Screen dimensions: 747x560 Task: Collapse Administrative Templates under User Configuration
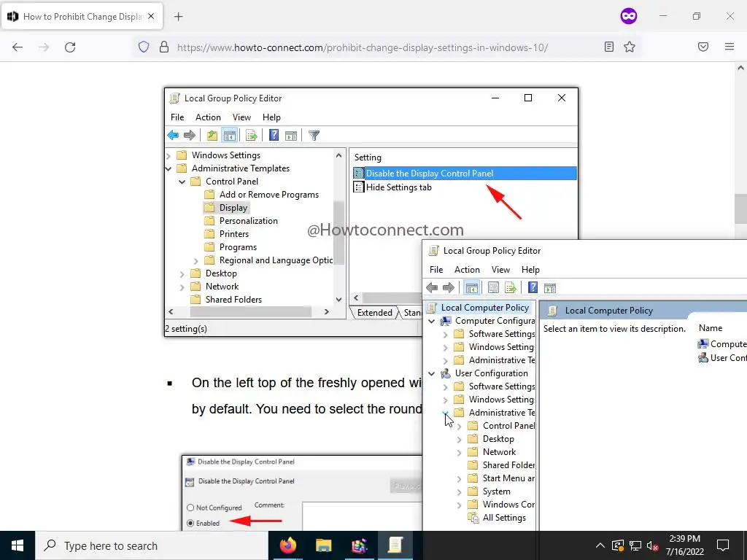click(445, 413)
